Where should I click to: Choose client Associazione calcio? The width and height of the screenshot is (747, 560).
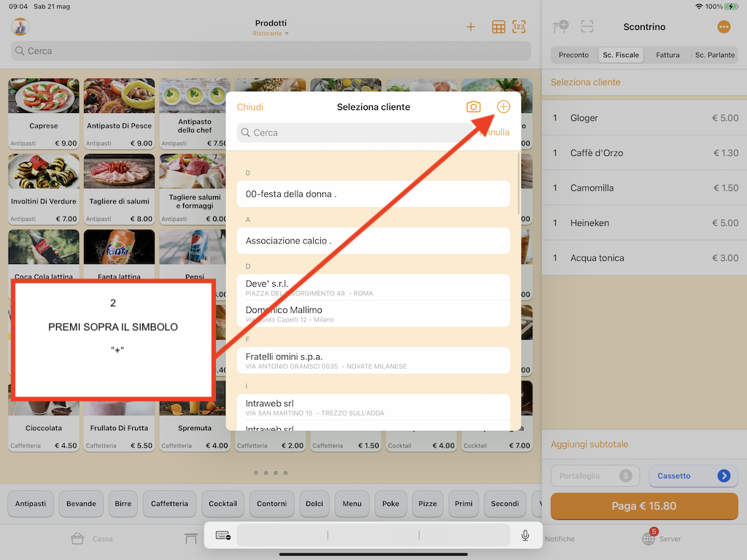[x=373, y=241]
